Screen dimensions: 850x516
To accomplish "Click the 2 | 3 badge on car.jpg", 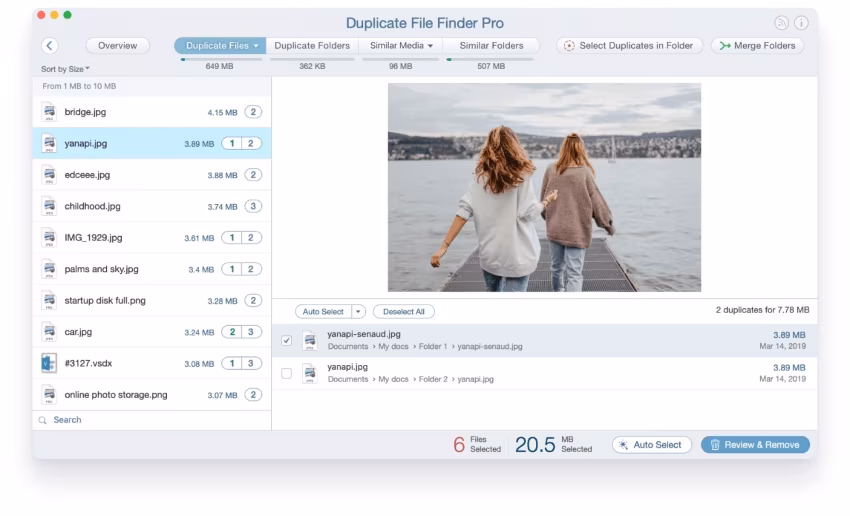I will [242, 332].
